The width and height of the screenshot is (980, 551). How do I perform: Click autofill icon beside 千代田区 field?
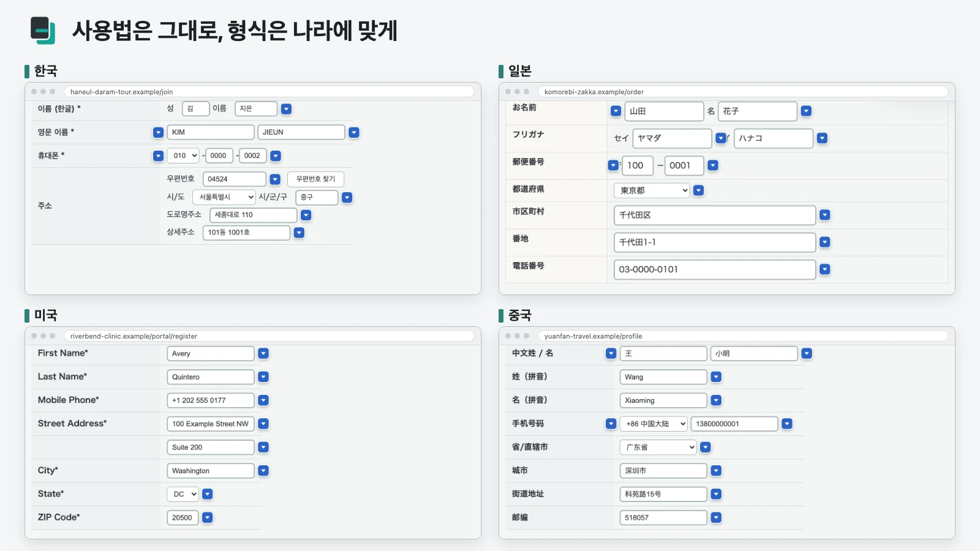pyautogui.click(x=825, y=215)
